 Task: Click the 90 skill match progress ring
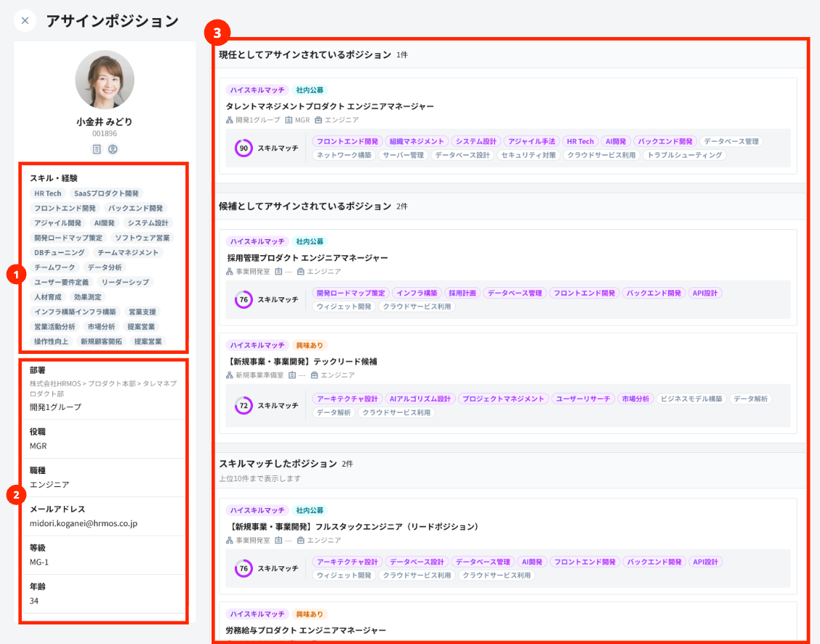(244, 148)
